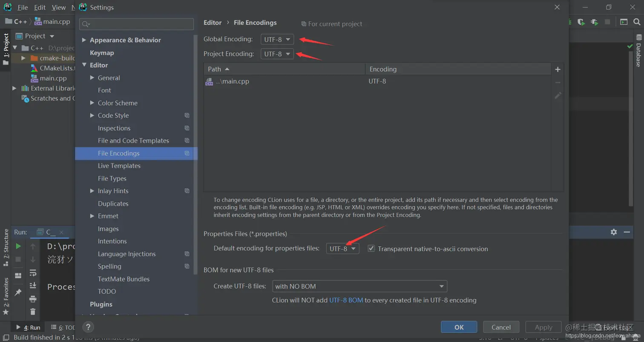Click the project-level icon beside Code Style
Viewport: 644px width, 342px height.
click(x=187, y=115)
